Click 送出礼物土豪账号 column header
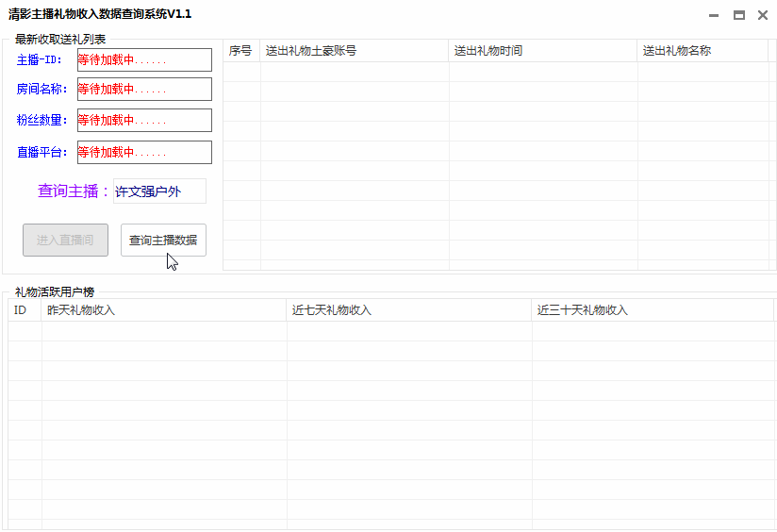 354,51
